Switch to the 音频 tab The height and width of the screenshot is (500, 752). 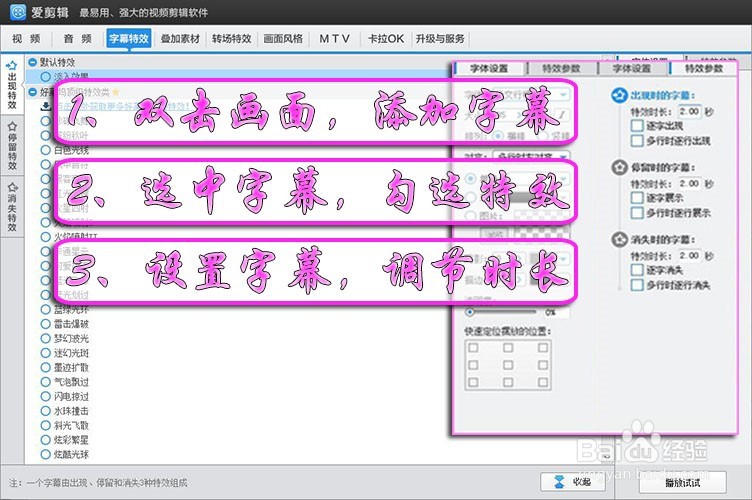pyautogui.click(x=77, y=39)
